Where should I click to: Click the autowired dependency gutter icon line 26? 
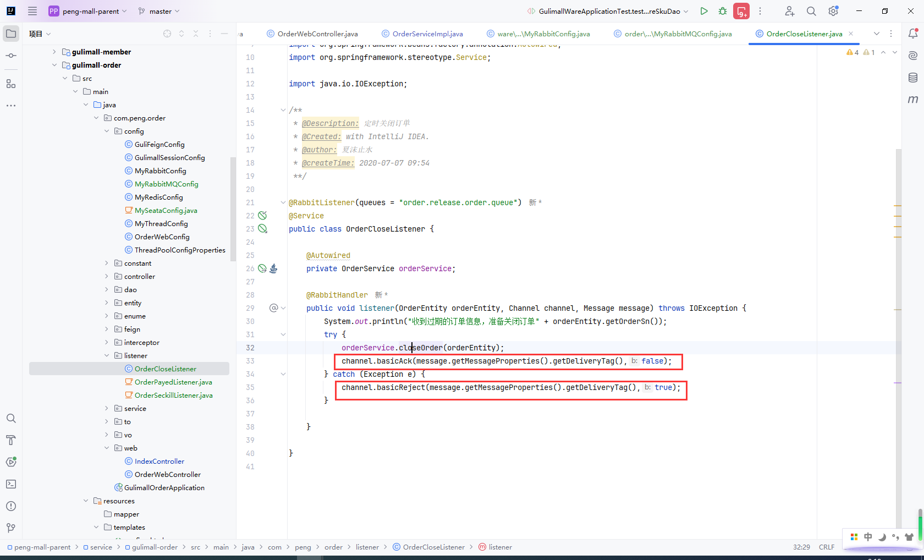coord(262,268)
